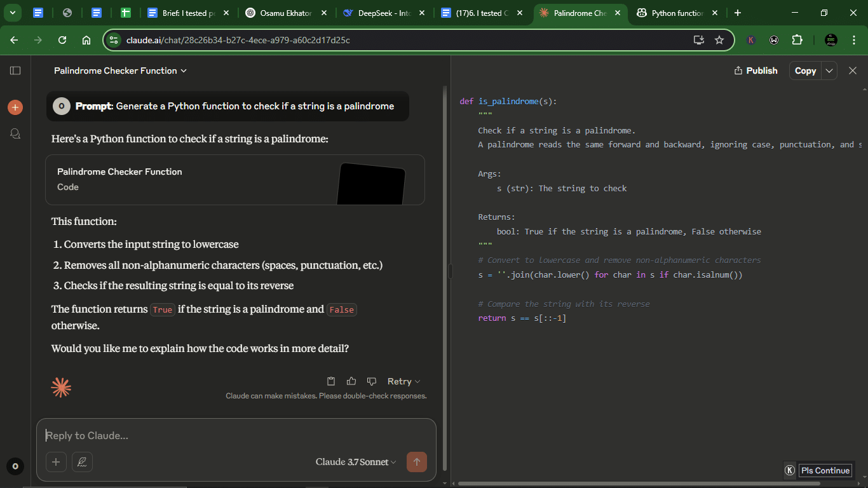Image resolution: width=868 pixels, height=488 pixels.
Task: Expand the Palindrome Checker Function chat title menu
Action: pos(121,71)
